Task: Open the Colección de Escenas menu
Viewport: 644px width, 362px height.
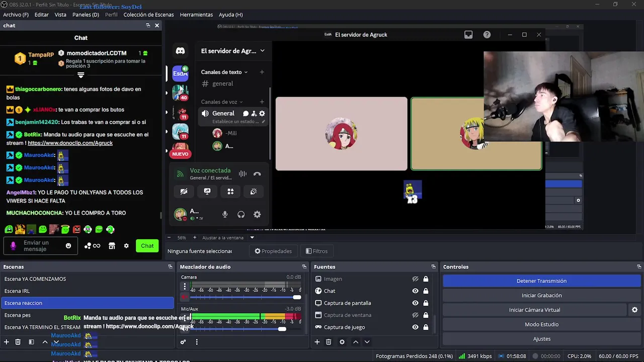Action: pyautogui.click(x=148, y=15)
